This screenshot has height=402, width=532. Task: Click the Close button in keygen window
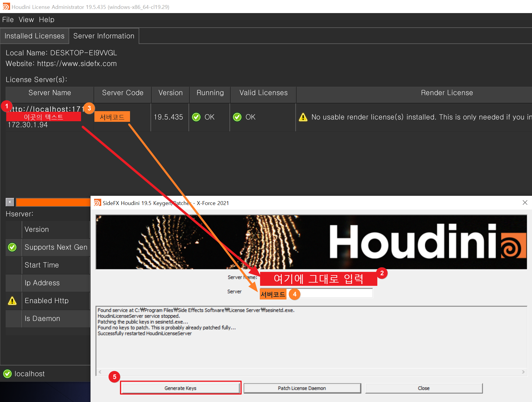click(x=424, y=388)
